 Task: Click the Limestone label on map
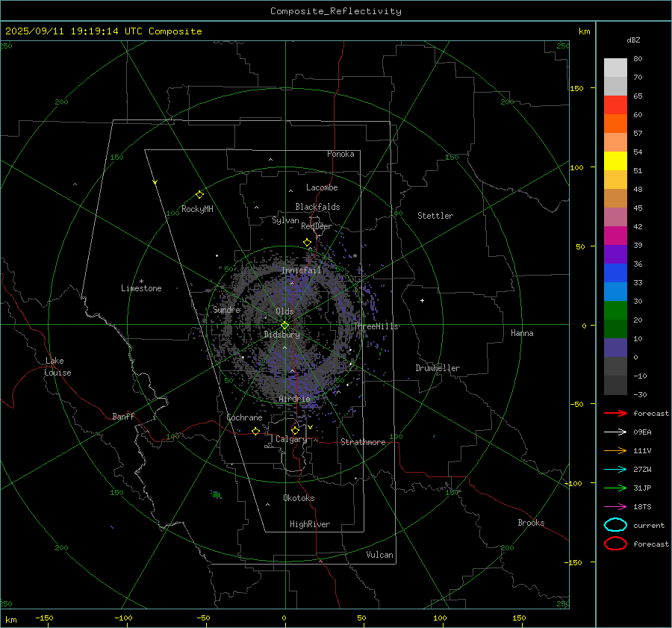[141, 288]
